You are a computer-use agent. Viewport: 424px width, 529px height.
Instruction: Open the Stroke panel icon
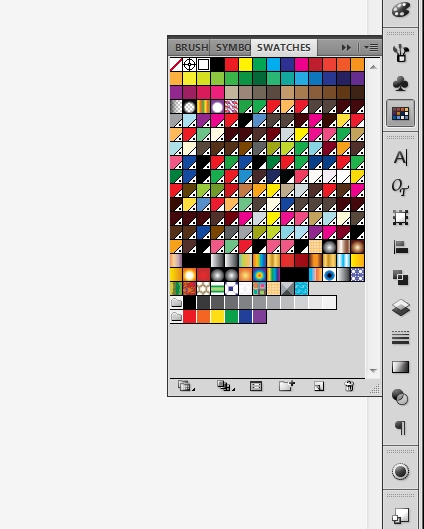tap(400, 337)
